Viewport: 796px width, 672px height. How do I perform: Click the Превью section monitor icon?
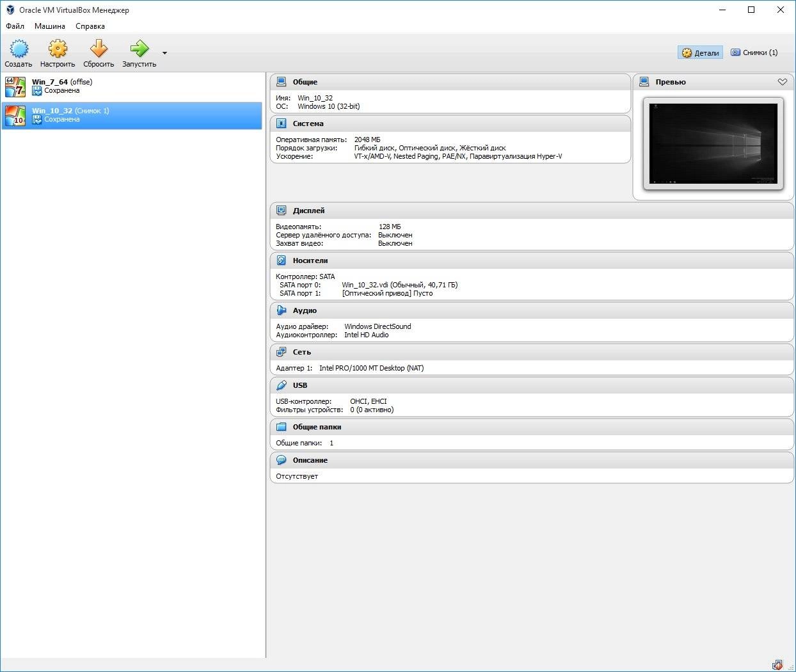pyautogui.click(x=644, y=82)
